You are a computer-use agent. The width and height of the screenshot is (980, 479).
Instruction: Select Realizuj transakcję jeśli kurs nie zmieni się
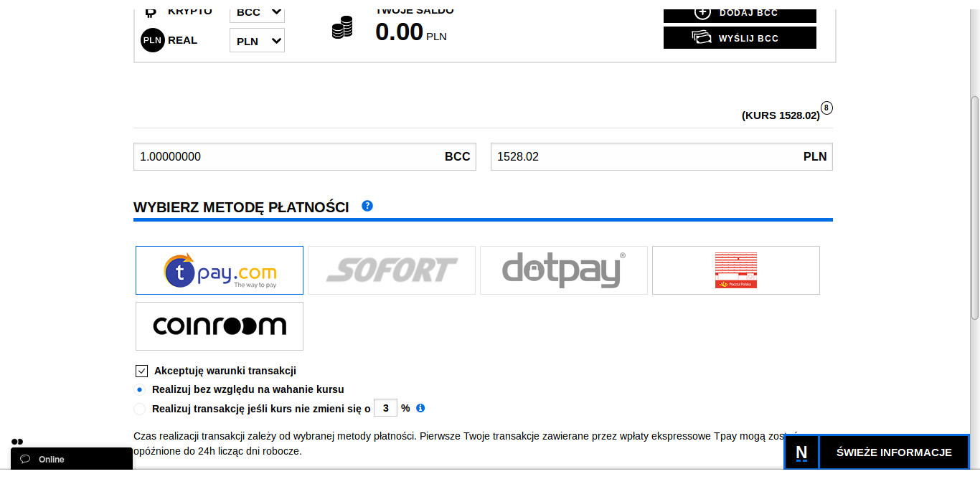(x=139, y=409)
